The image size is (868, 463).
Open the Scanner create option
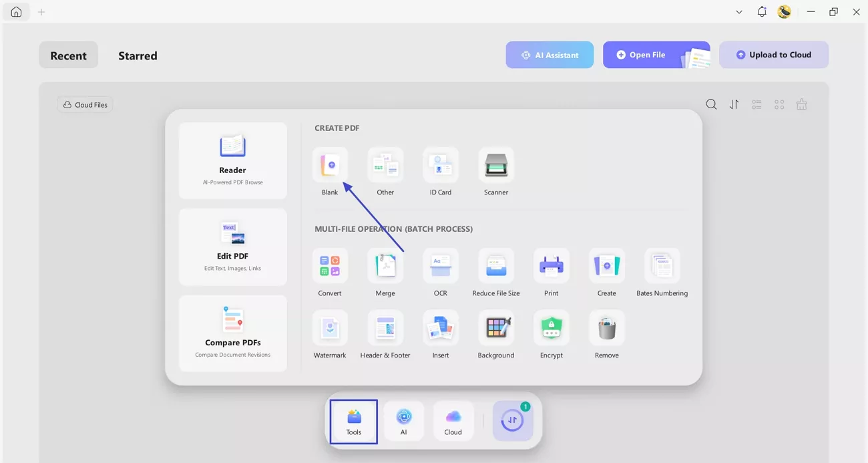(x=496, y=166)
